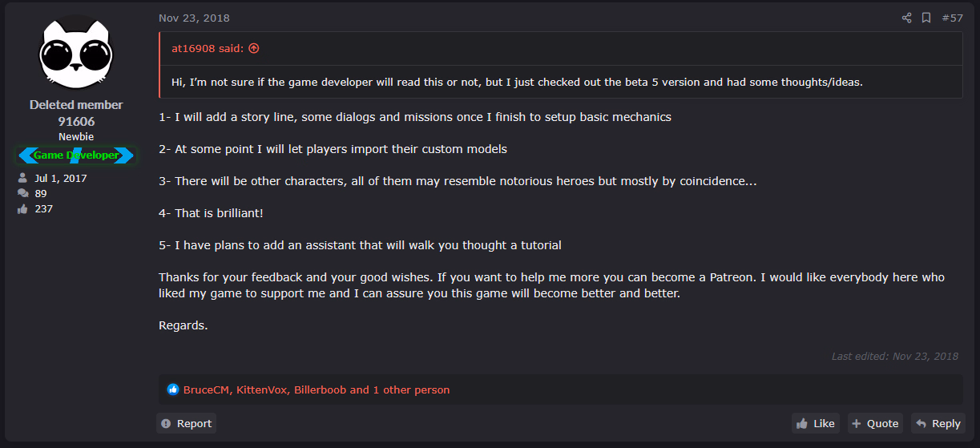Click the cat avatar thumbnail
Image resolution: width=980 pixels, height=448 pixels.
pos(76,53)
